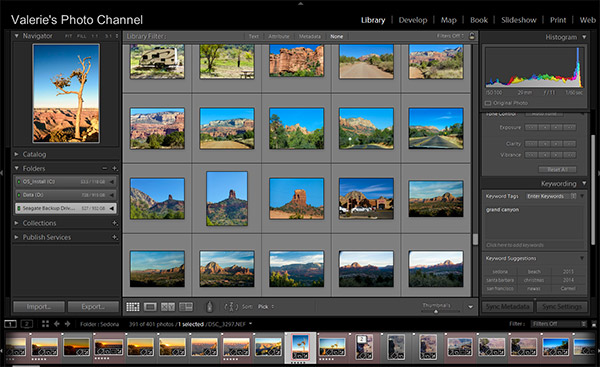
Task: Click the Sync Settings button
Action: (x=562, y=307)
